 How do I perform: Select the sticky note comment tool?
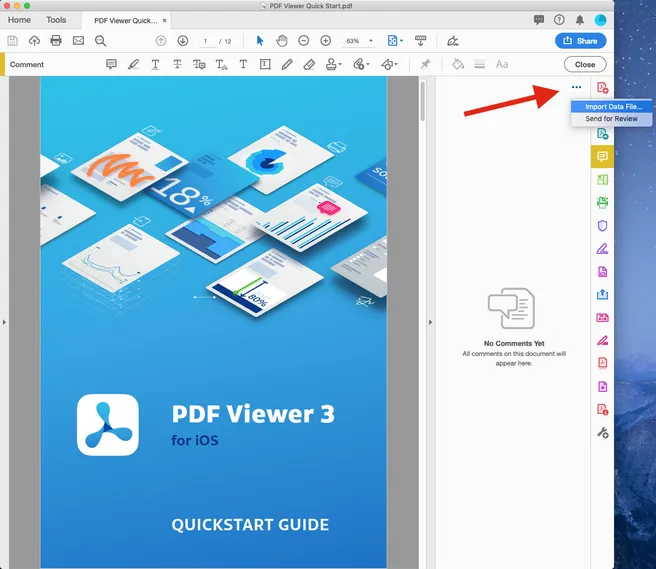pyautogui.click(x=111, y=64)
